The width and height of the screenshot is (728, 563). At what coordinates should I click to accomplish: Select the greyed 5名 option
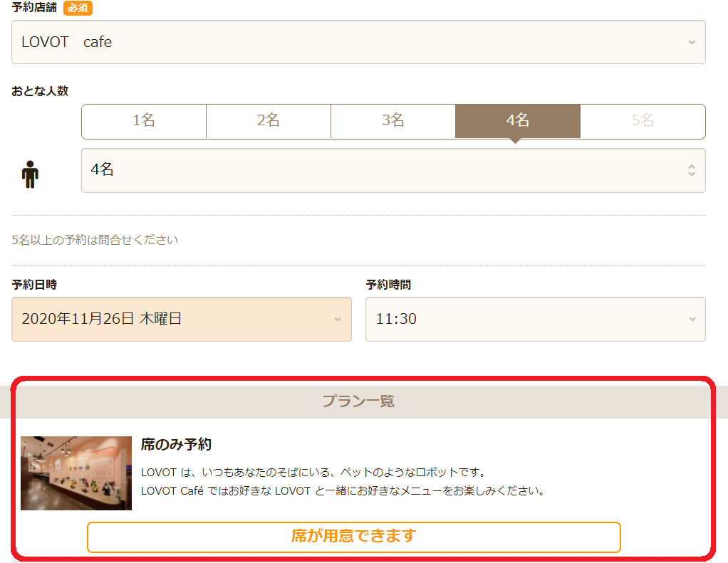click(x=643, y=121)
